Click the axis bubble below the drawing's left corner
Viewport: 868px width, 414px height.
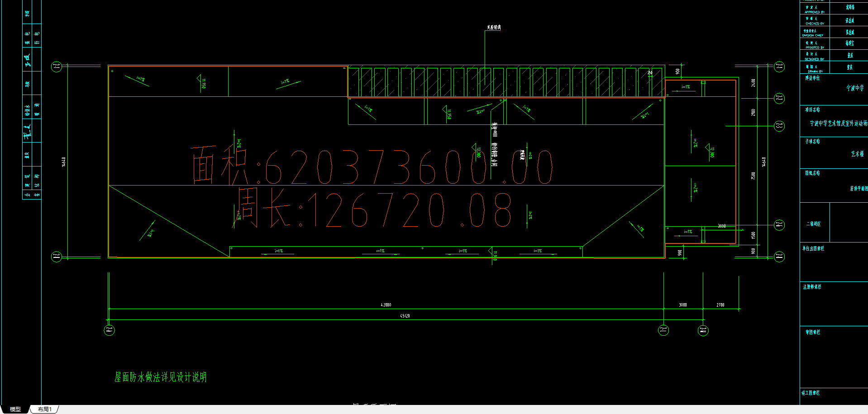pos(110,330)
